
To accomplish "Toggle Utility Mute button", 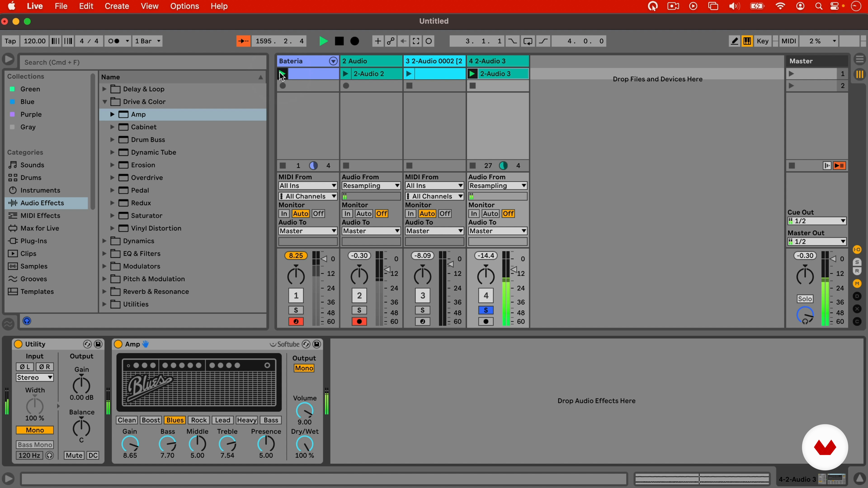I will [74, 456].
